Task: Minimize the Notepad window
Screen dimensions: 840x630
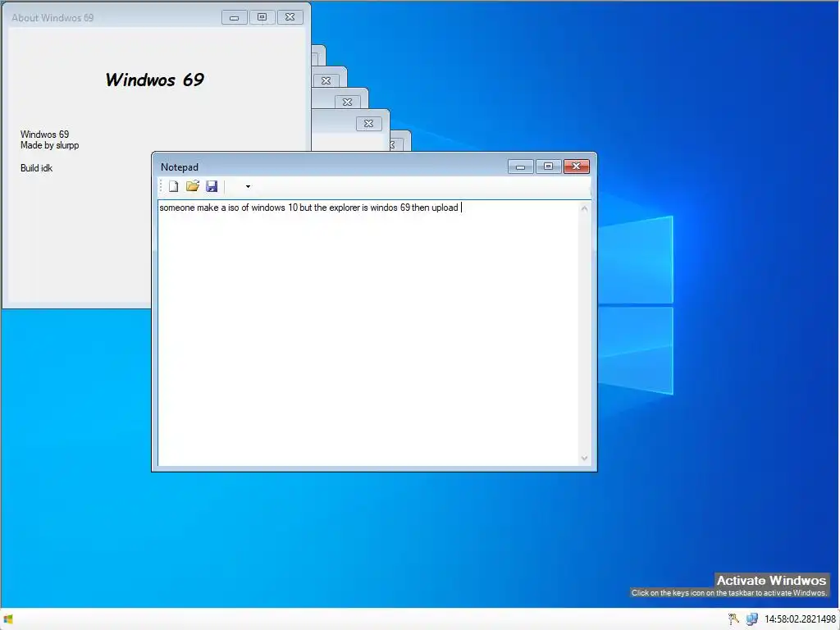Action: [x=520, y=167]
